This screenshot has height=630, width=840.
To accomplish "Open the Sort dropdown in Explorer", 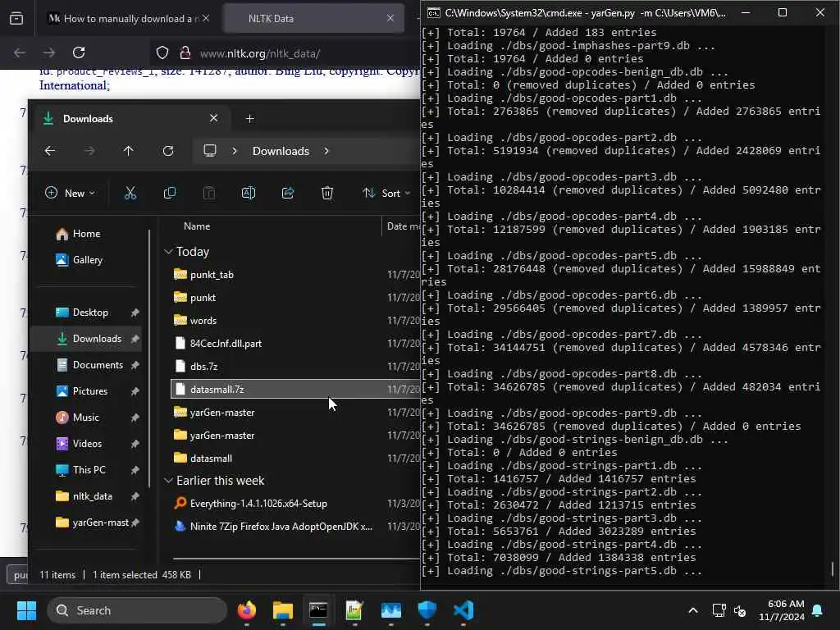I will 386,193.
